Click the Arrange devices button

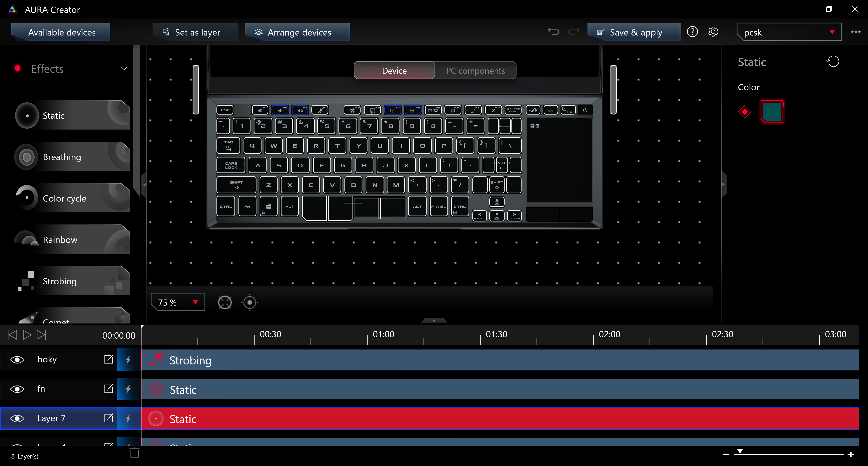pyautogui.click(x=297, y=32)
